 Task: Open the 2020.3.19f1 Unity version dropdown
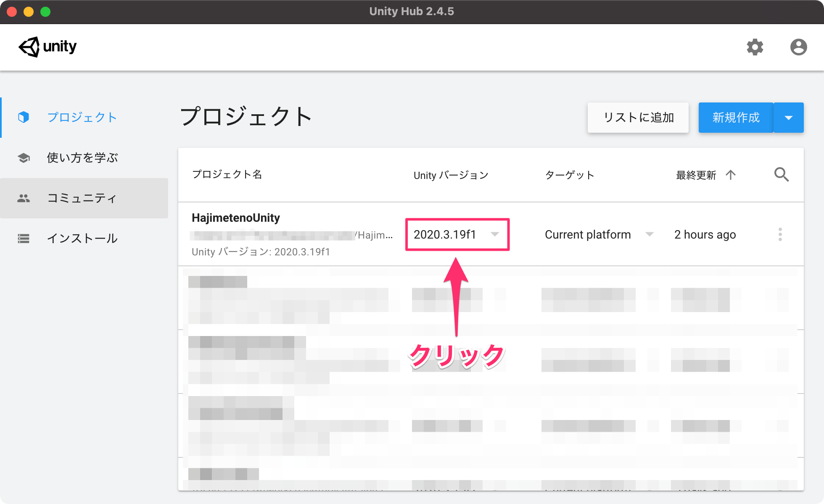click(457, 234)
